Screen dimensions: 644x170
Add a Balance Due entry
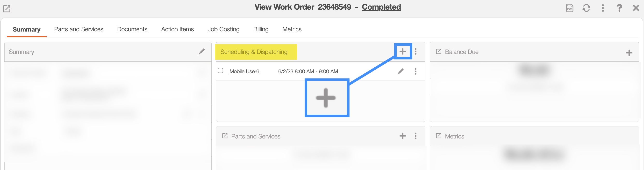pyautogui.click(x=629, y=52)
